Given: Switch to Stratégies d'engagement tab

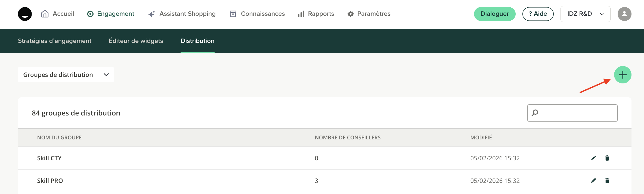Looking at the screenshot, I should coord(55,41).
